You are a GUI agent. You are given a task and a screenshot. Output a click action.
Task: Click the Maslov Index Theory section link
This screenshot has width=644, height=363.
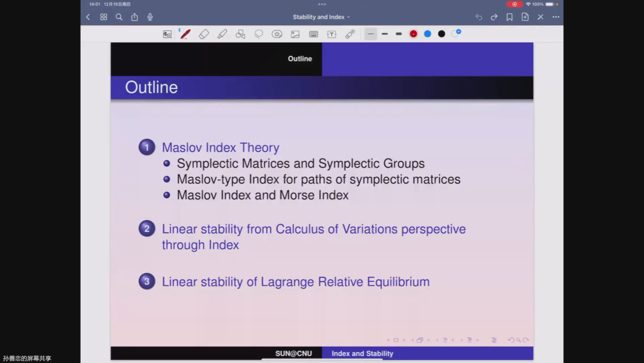[220, 147]
